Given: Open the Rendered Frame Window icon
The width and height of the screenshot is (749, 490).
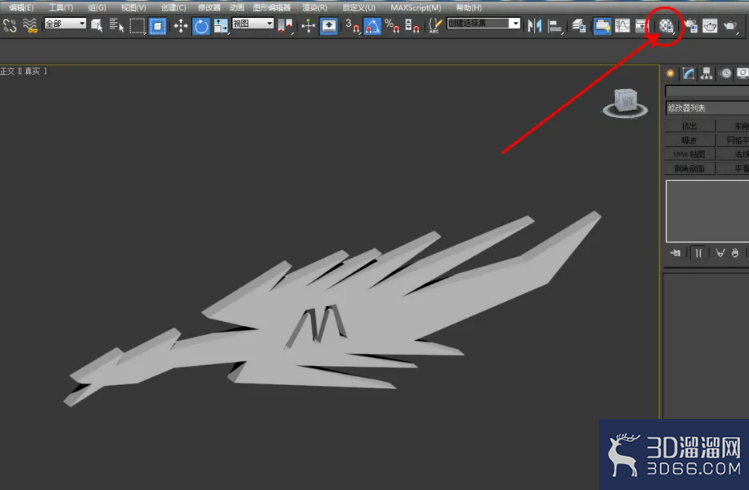Looking at the screenshot, I should [710, 26].
